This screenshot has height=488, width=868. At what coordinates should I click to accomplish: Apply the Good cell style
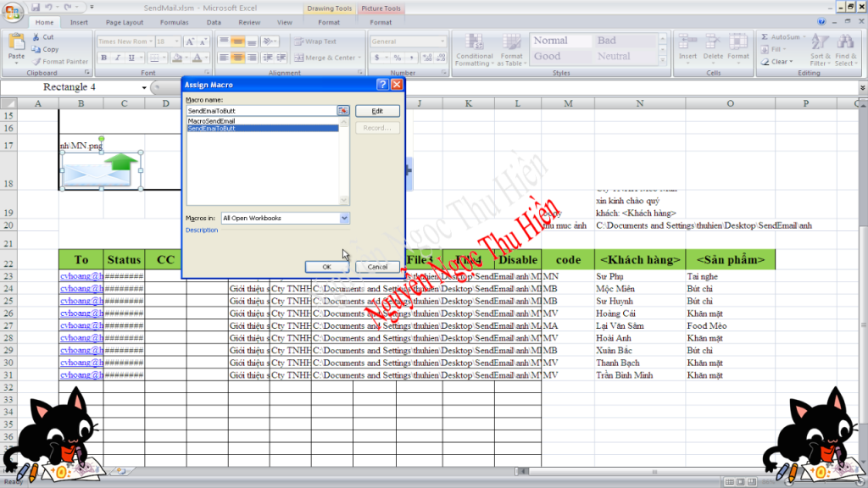pos(548,57)
